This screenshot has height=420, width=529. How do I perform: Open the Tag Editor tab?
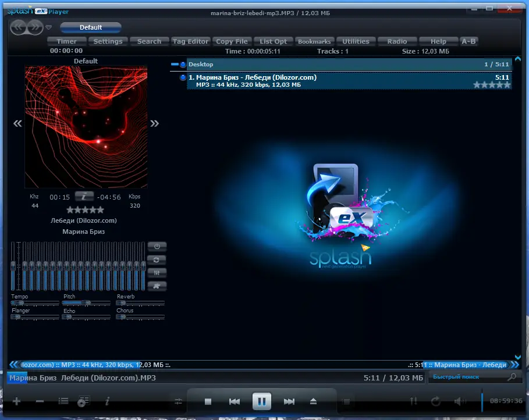point(190,41)
